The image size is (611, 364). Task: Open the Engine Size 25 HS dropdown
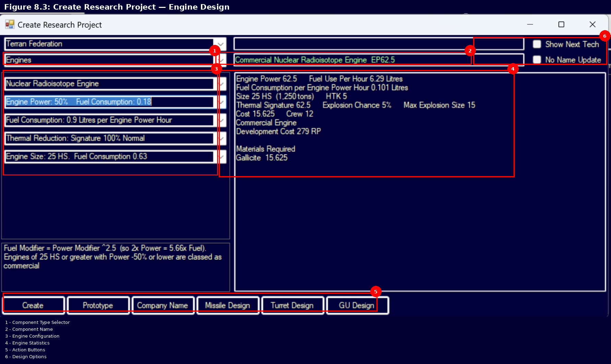(221, 157)
